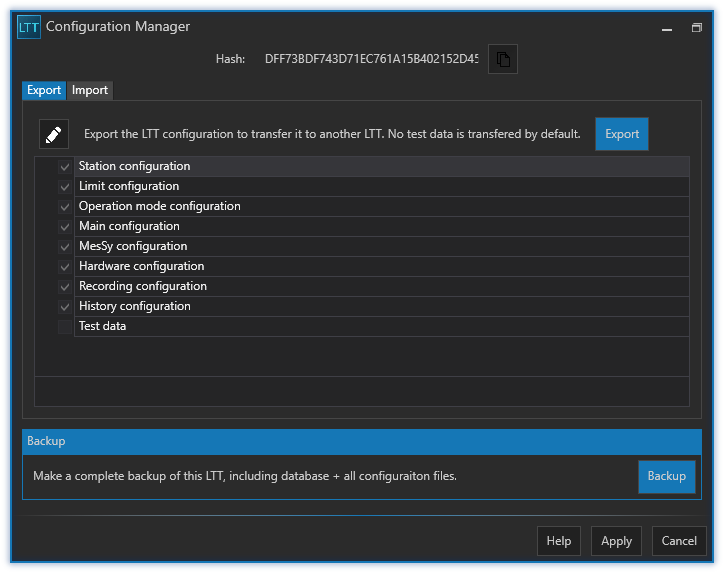Copy the hash to clipboard
The height and width of the screenshot is (573, 724).
(502, 59)
